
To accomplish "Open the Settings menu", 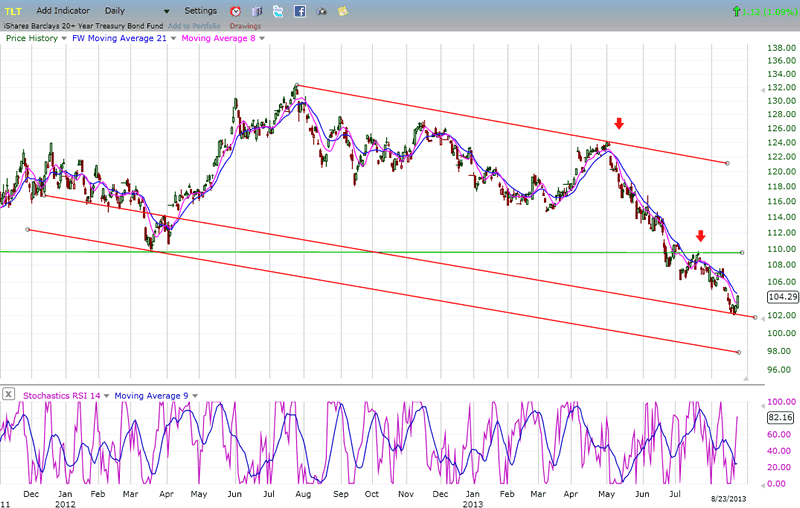I will click(200, 11).
